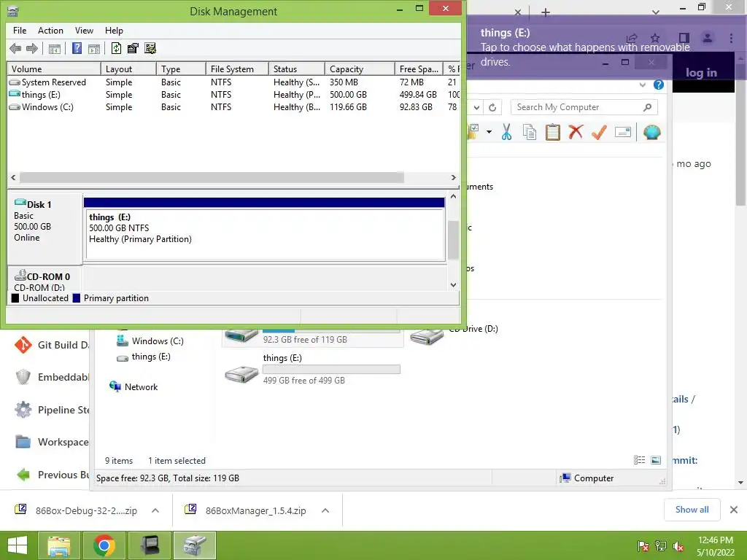Expand the Explorer ribbon chevron
747x560 pixels.
(x=642, y=85)
